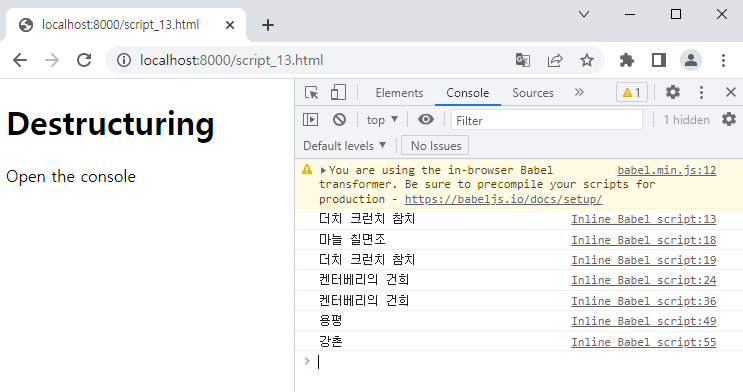The width and height of the screenshot is (743, 392).
Task: Open the browser side panel
Action: 659,60
